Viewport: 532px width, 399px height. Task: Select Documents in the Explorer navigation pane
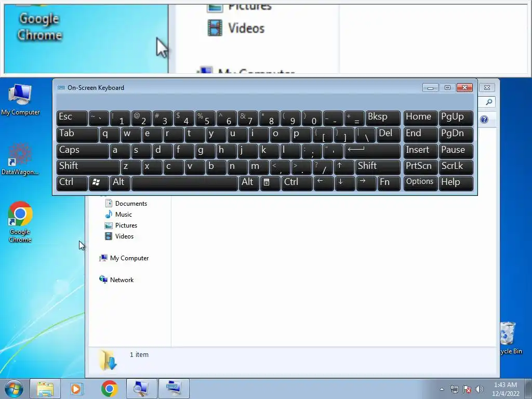[x=126, y=204]
